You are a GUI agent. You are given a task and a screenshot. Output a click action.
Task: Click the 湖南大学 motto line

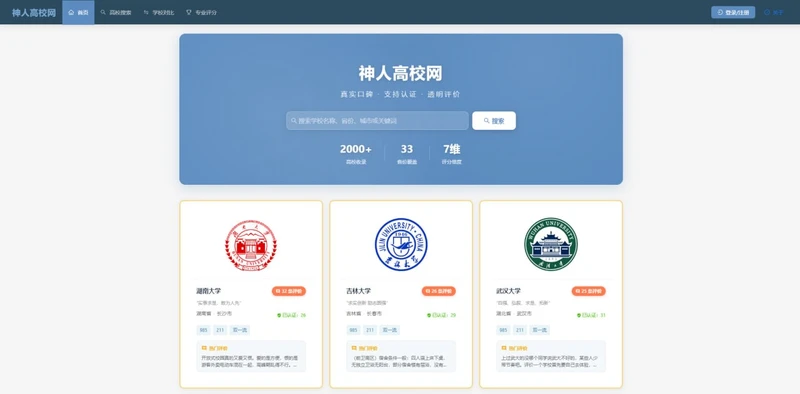point(218,303)
